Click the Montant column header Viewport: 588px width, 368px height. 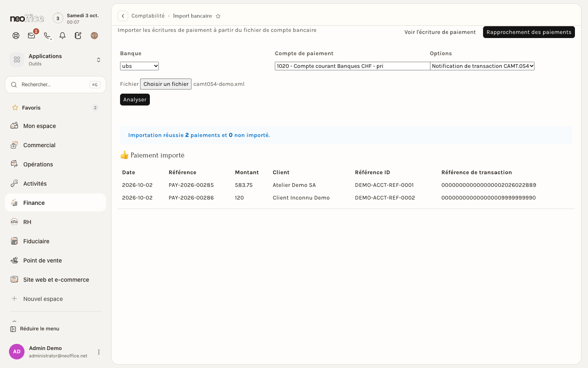[247, 173]
